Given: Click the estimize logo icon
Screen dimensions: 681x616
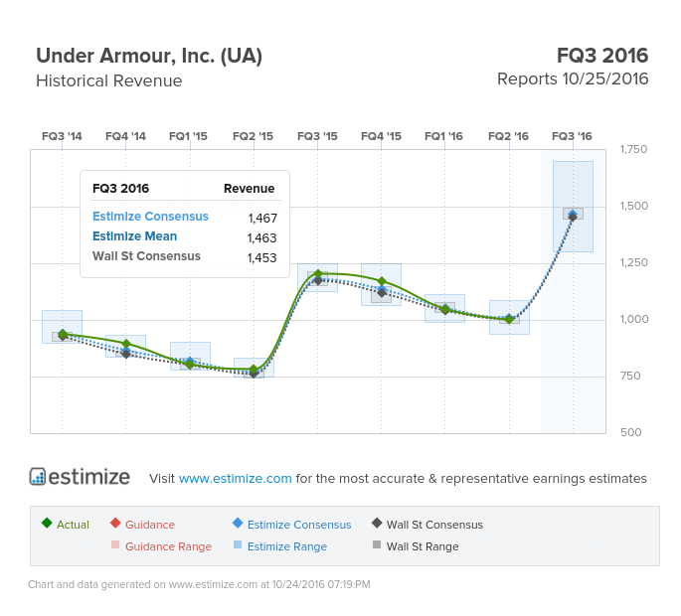Looking at the screenshot, I should [38, 476].
